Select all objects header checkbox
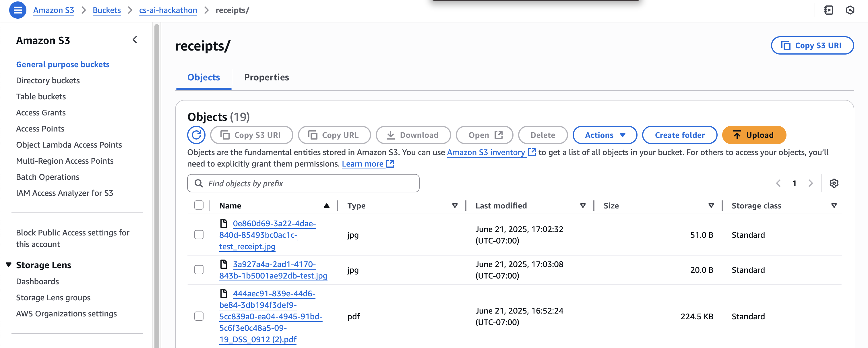Screen dimensions: 868x348 tap(199, 205)
